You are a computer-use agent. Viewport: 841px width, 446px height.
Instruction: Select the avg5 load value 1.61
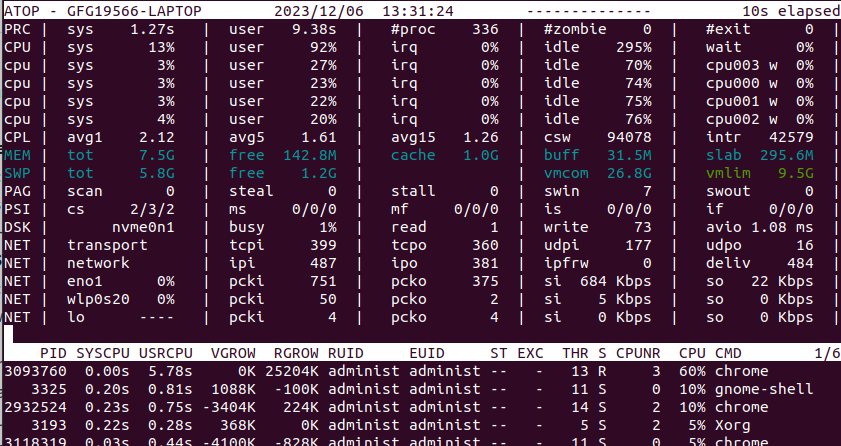[x=319, y=137]
